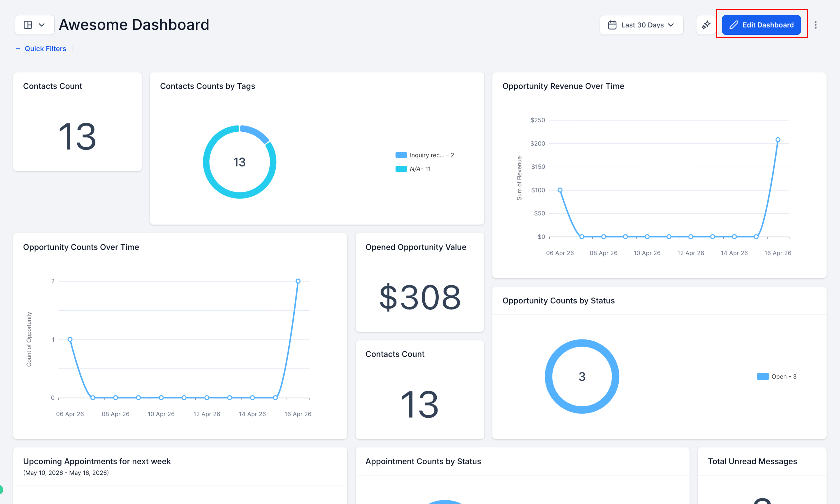
Task: Select the Contacts Counts by Tags widget title
Action: point(208,86)
